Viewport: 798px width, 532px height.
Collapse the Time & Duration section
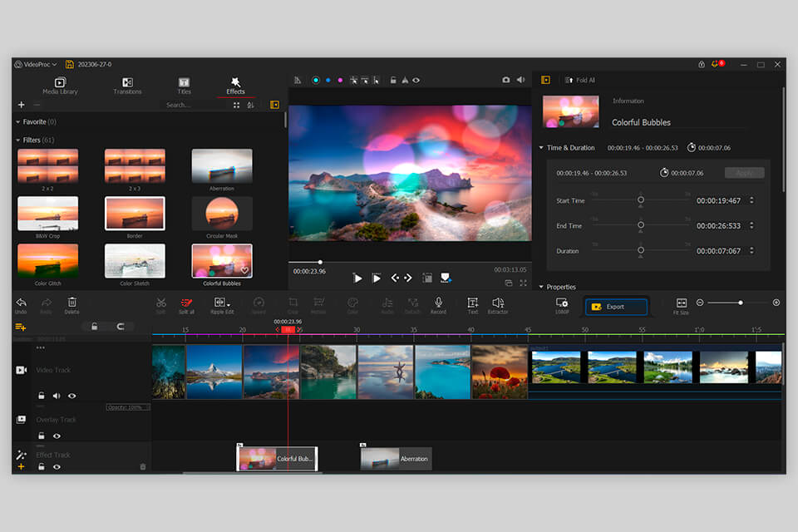(x=541, y=148)
